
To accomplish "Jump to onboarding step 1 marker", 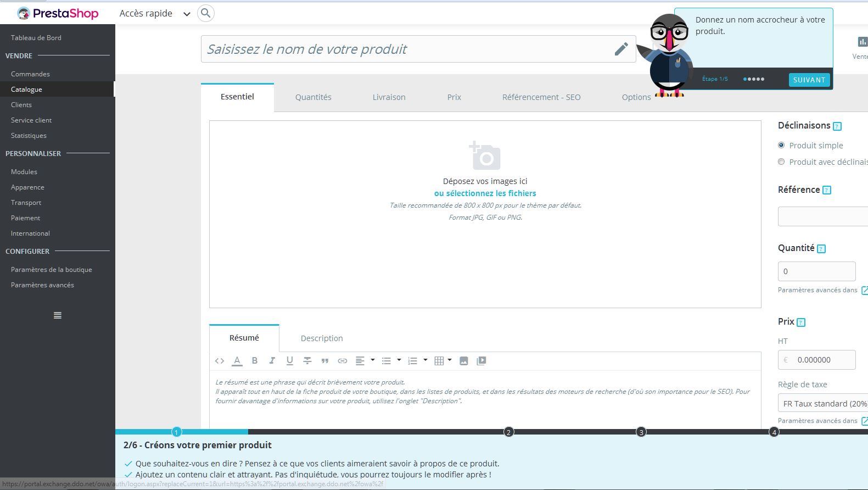I will click(176, 432).
